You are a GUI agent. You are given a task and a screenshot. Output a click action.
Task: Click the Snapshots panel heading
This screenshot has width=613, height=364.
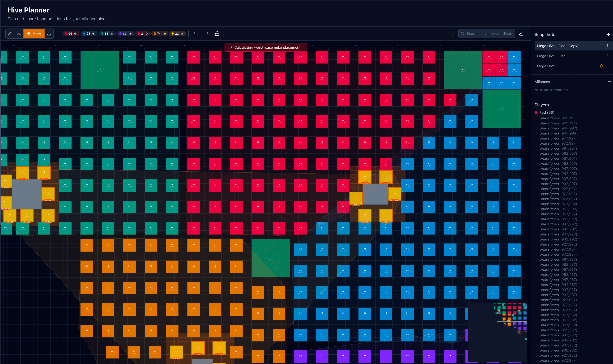pos(545,35)
